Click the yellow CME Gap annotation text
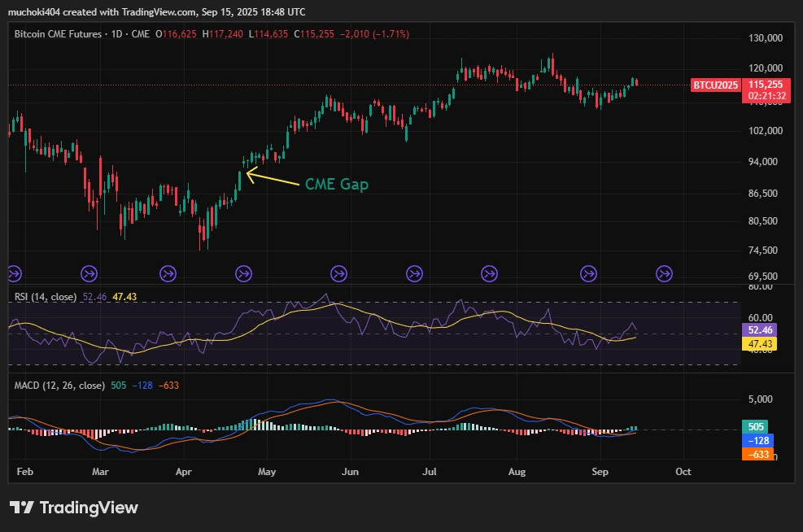This screenshot has width=803, height=532. point(336,185)
